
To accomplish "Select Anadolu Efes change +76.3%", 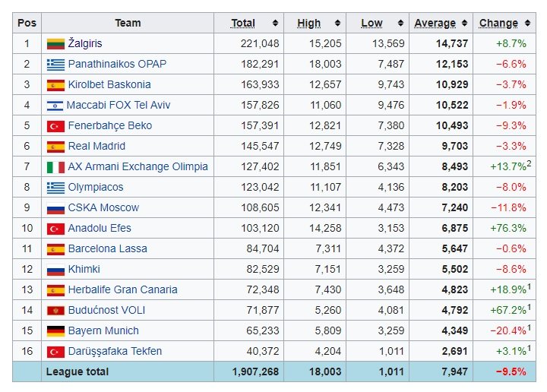I will (508, 228).
